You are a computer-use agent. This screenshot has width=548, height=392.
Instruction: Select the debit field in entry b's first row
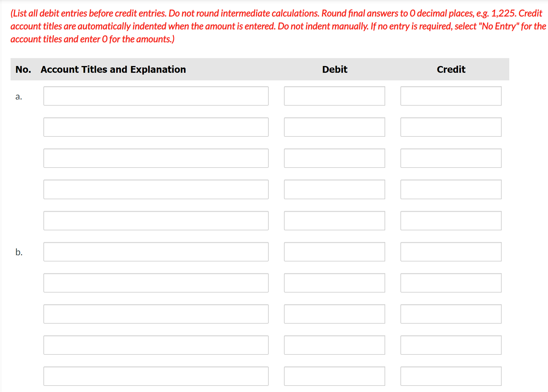pos(334,252)
